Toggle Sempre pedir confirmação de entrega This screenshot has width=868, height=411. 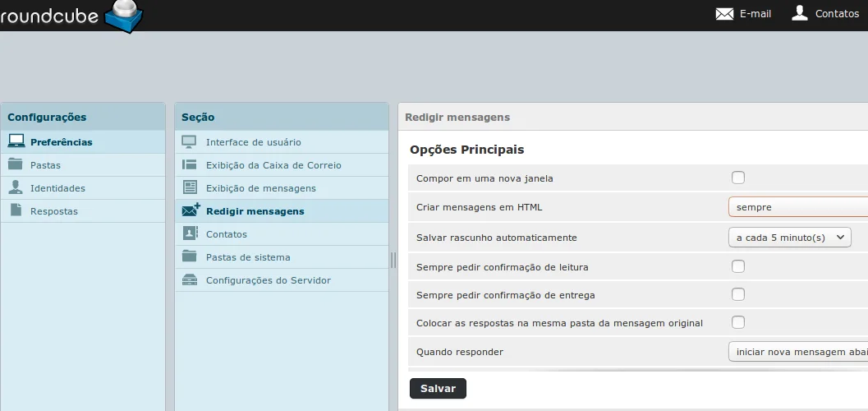click(738, 294)
